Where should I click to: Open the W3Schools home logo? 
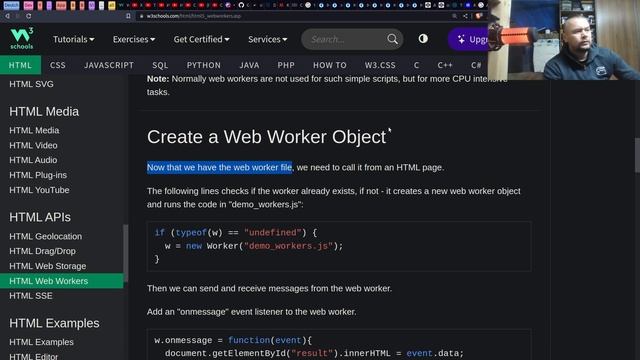(x=22, y=38)
